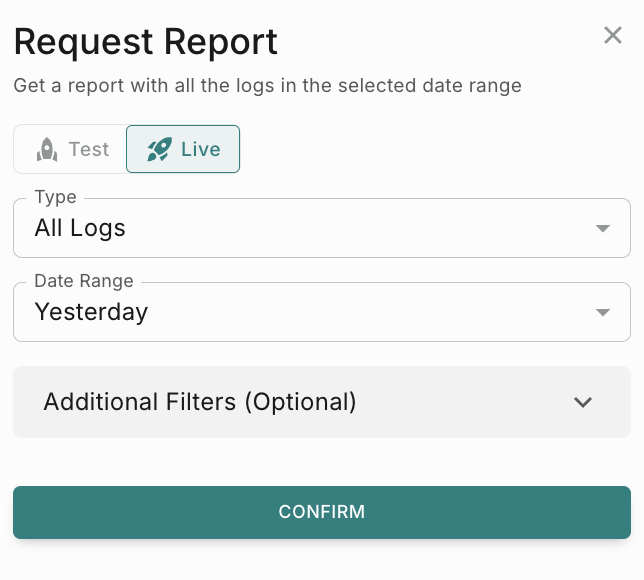Select the Live mode toggle
644x580 pixels.
click(183, 150)
